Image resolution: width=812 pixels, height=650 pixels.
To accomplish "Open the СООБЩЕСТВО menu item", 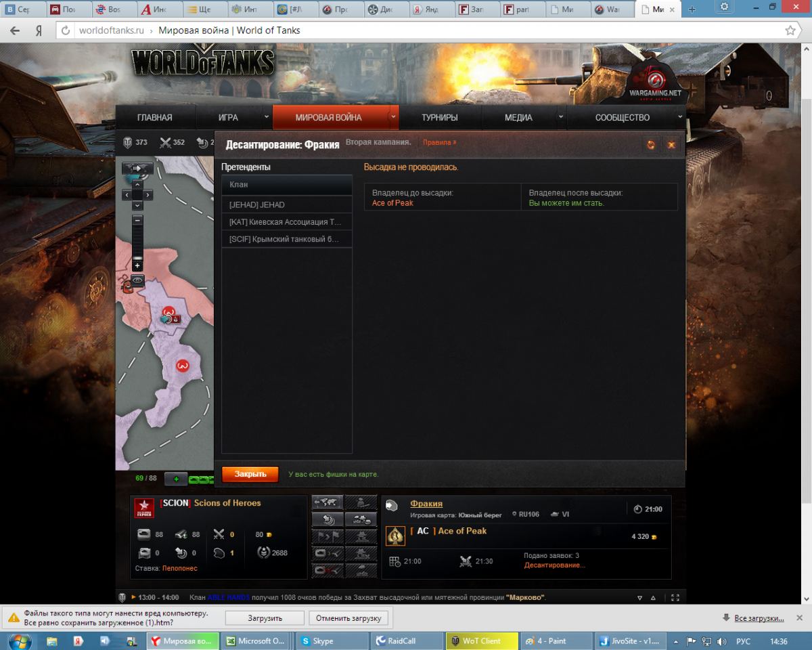I will coord(623,118).
